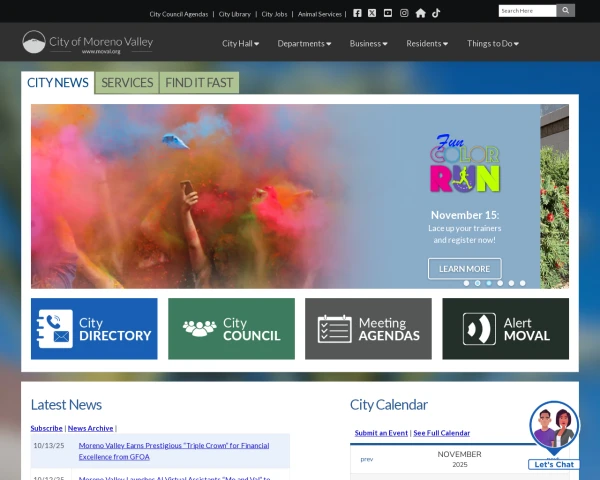This screenshot has height=480, width=600.
Task: Open the City Council tile
Action: coord(232,329)
